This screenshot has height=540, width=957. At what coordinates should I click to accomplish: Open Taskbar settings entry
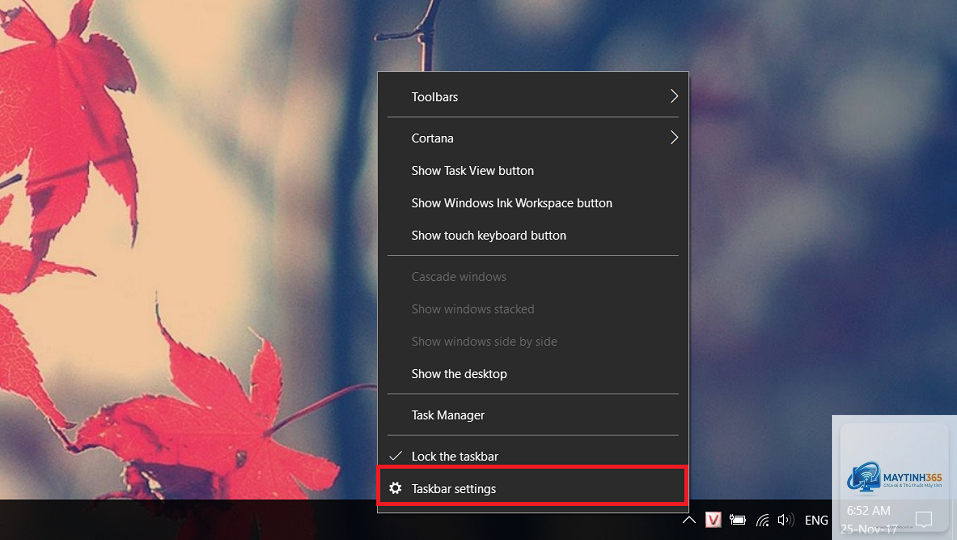[533, 488]
